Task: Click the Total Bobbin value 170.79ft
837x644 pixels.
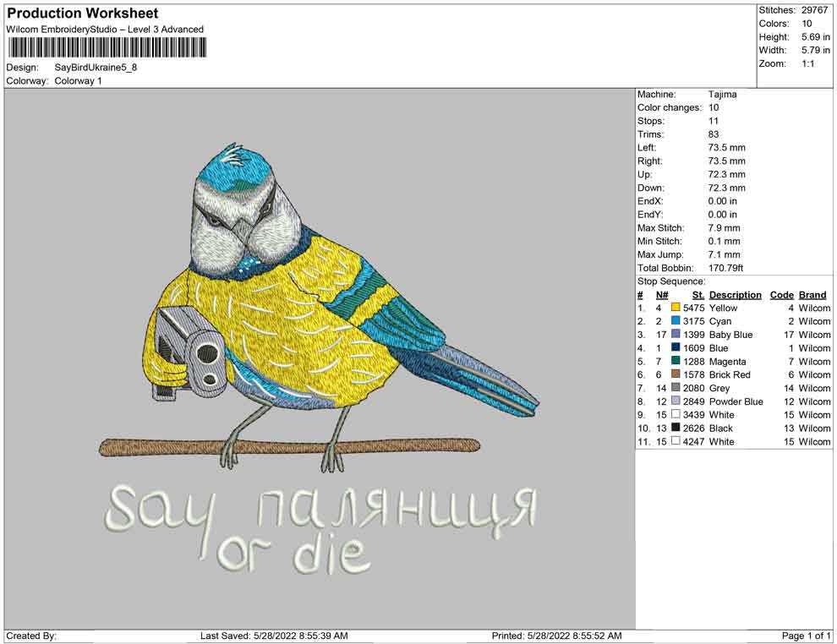Action: point(725,268)
